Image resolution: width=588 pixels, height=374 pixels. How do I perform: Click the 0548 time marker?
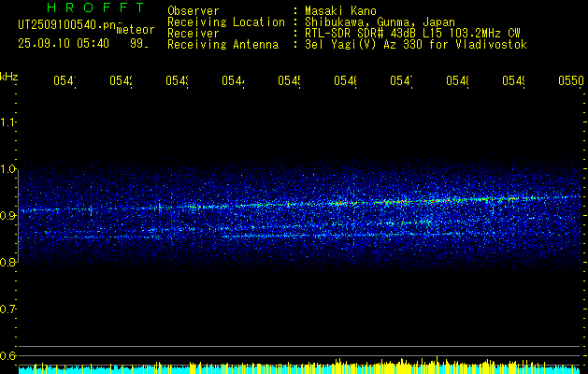(x=458, y=80)
